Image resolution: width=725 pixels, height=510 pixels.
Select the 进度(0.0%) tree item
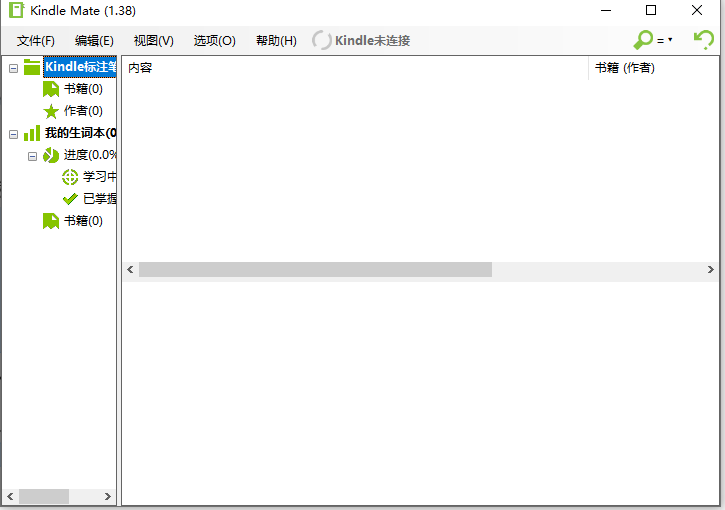coord(90,155)
